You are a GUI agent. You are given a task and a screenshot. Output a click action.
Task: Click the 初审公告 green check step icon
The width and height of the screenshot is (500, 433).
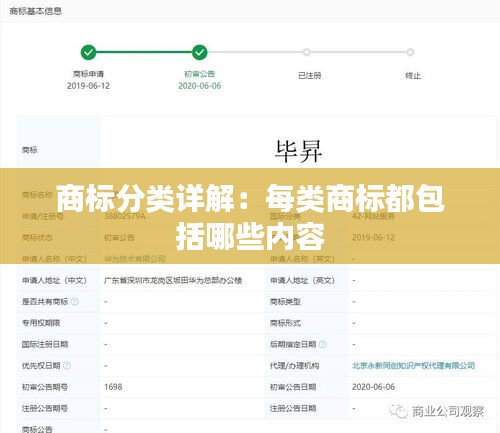(x=199, y=52)
